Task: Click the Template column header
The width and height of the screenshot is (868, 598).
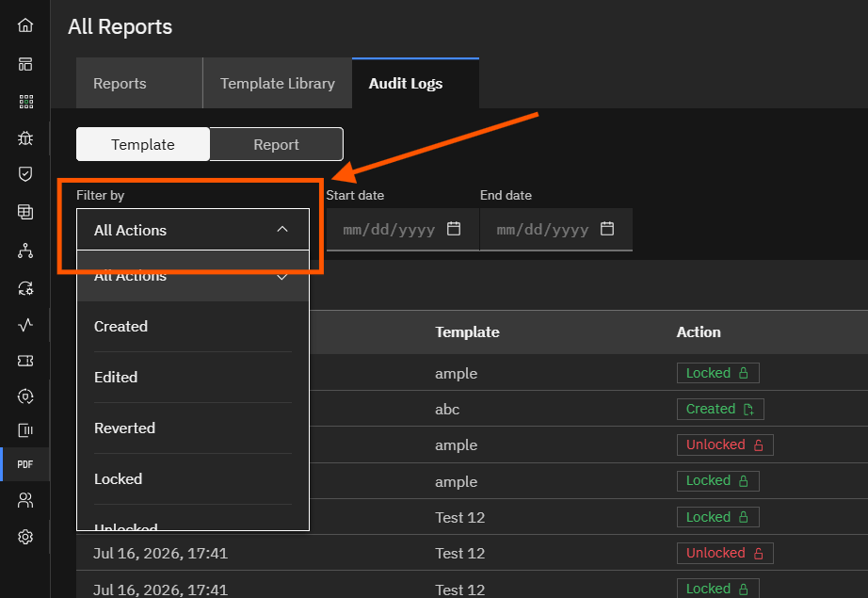Action: point(467,332)
